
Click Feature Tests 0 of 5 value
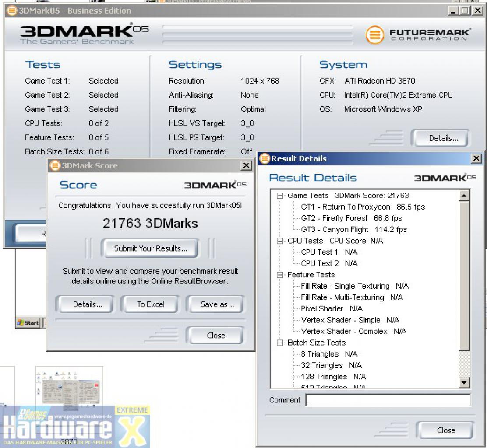click(x=99, y=137)
